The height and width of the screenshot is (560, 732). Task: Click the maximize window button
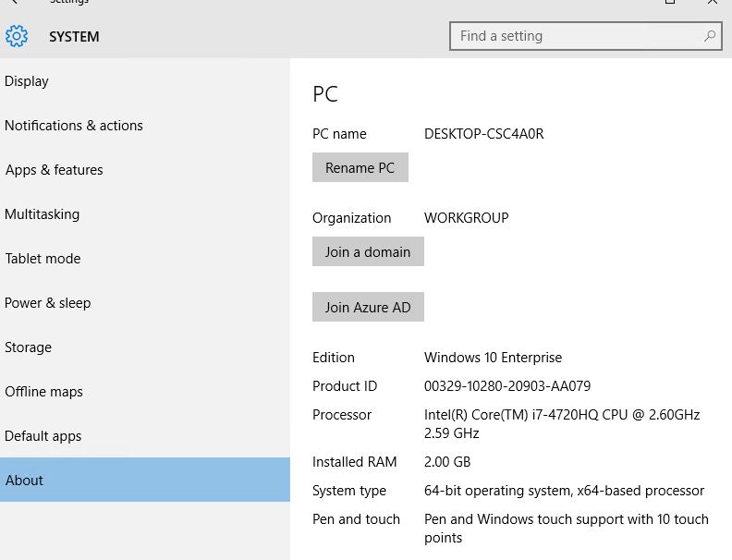[670, 2]
